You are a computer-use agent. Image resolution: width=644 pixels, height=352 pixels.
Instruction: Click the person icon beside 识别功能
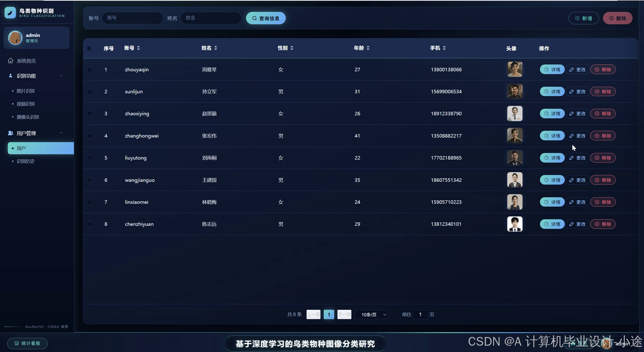pos(10,76)
